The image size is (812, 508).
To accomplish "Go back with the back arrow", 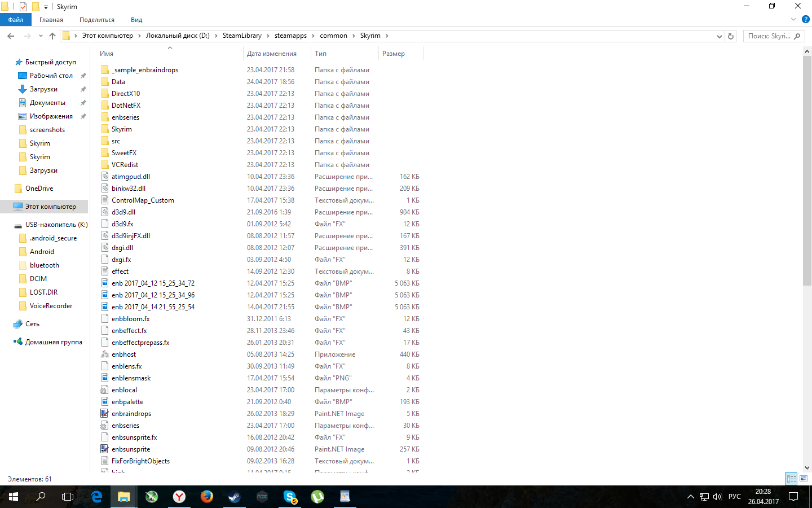I will [11, 36].
